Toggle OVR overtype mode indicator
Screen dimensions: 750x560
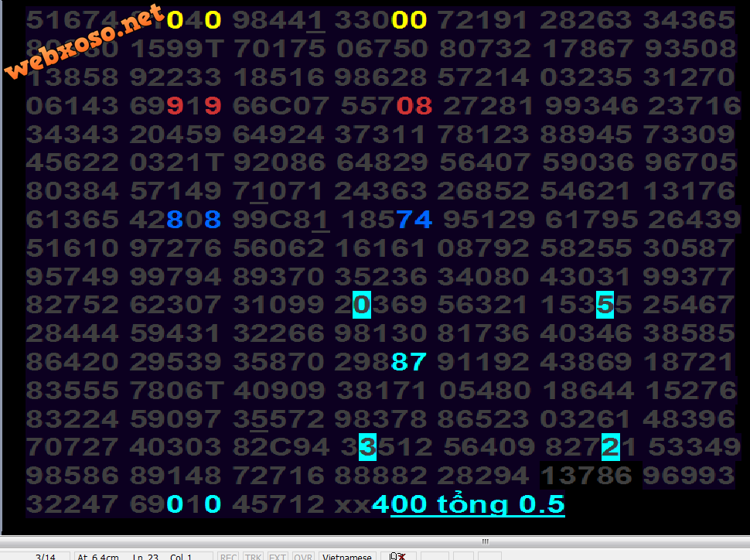coord(302,556)
